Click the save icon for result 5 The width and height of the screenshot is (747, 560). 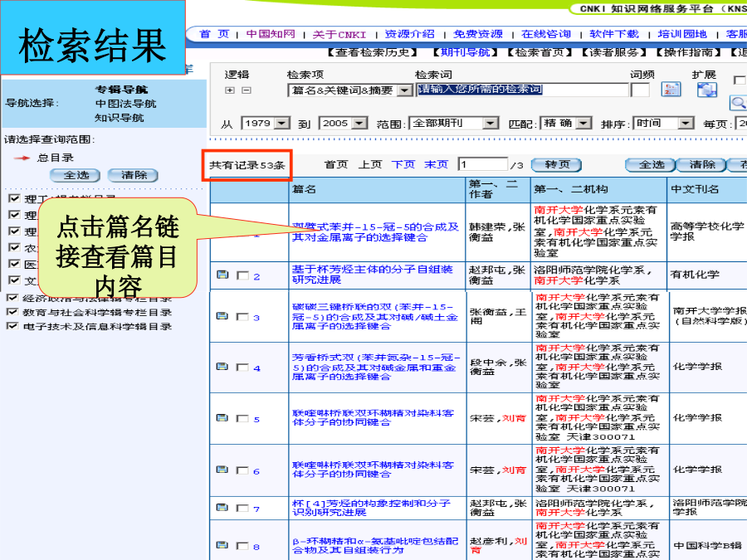pos(222,418)
